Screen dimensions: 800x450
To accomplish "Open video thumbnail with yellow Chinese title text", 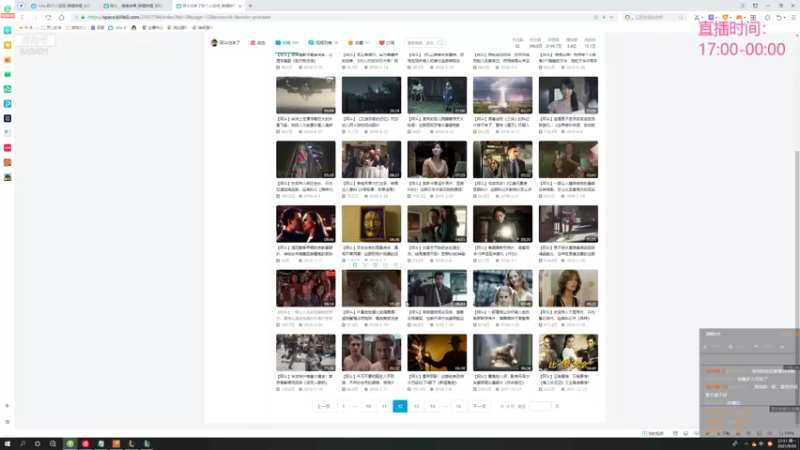I will (568, 353).
